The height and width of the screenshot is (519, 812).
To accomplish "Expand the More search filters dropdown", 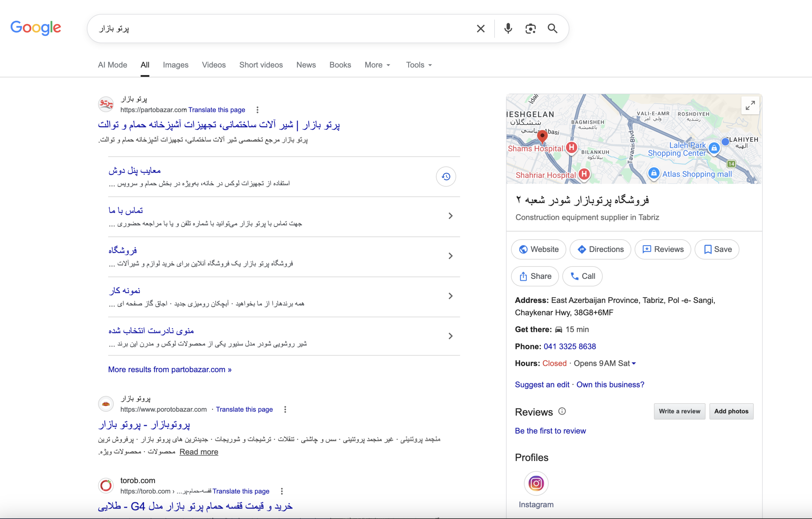I will [x=377, y=65].
